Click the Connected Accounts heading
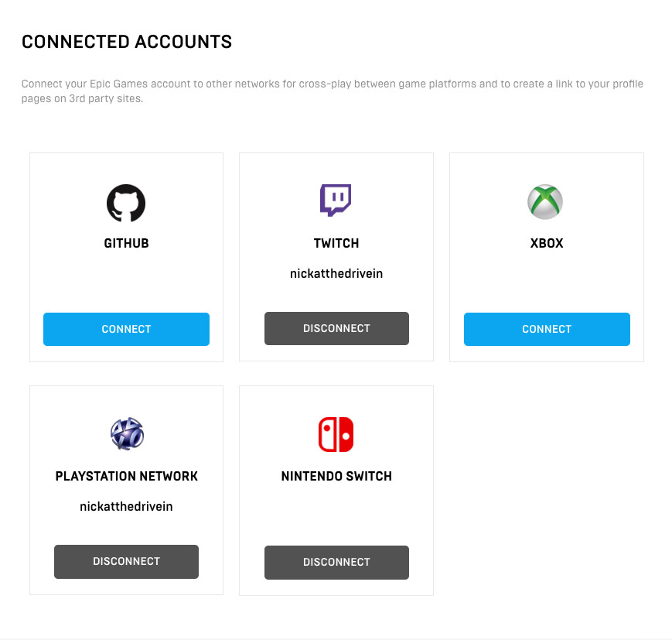The height and width of the screenshot is (640, 672). pos(127,42)
